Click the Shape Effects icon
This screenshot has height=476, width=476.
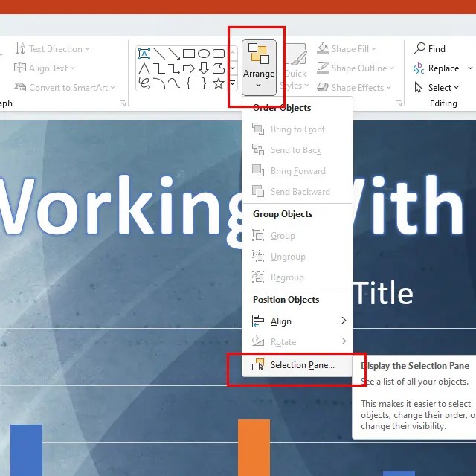[x=323, y=88]
